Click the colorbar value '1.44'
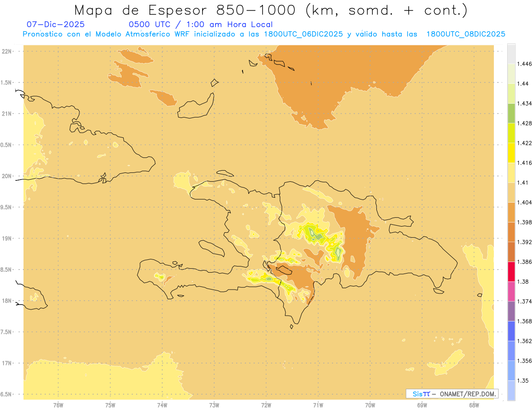The width and height of the screenshot is (532, 411). pyautogui.click(x=523, y=84)
